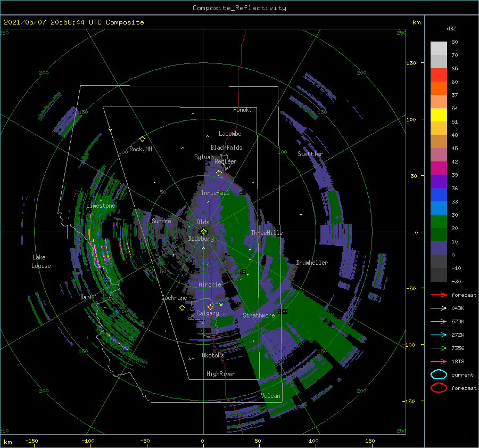Click the HighRiver label
Image resolution: width=479 pixels, height=448 pixels.
click(221, 374)
